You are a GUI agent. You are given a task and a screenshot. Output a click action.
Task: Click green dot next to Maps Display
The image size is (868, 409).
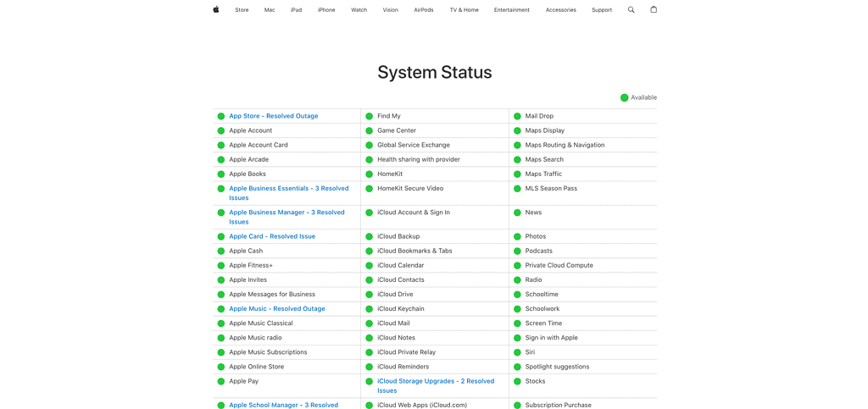517,130
